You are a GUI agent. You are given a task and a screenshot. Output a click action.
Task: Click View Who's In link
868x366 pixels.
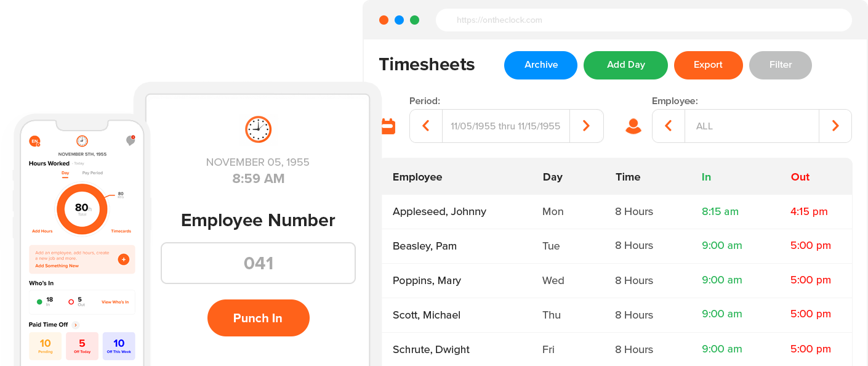click(x=115, y=302)
